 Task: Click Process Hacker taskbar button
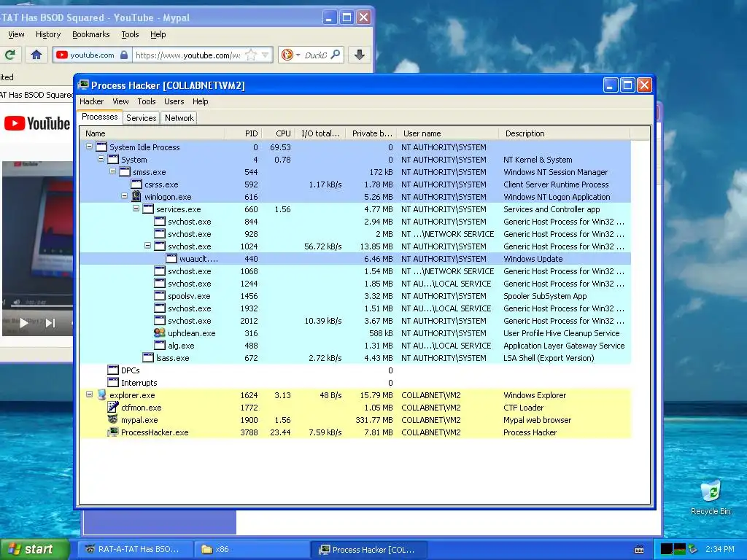(x=368, y=549)
